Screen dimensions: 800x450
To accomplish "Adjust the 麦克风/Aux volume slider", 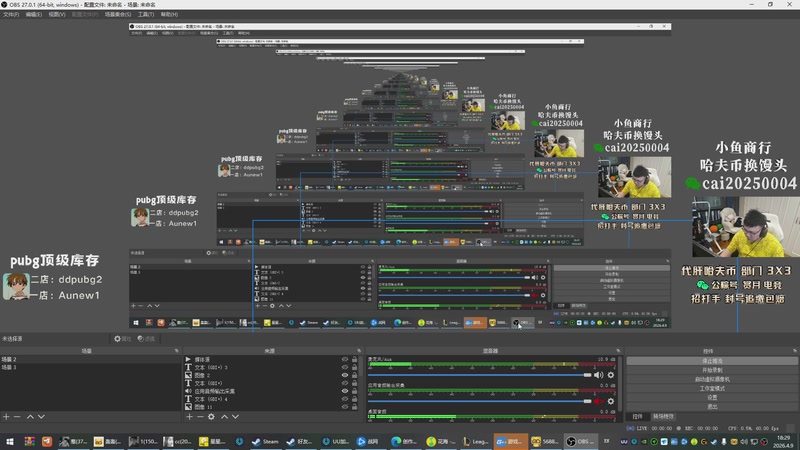I will click(480, 375).
